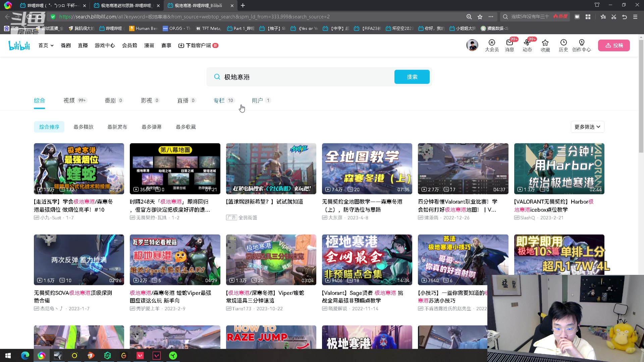Open the 两次反弹蓄力拉满 video thumbnail
The height and width of the screenshot is (362, 644).
coord(79,260)
